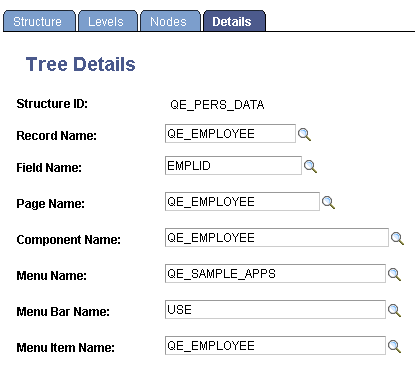This screenshot has width=415, height=366.
Task: Open lookup for Field Name field
Action: [310, 166]
